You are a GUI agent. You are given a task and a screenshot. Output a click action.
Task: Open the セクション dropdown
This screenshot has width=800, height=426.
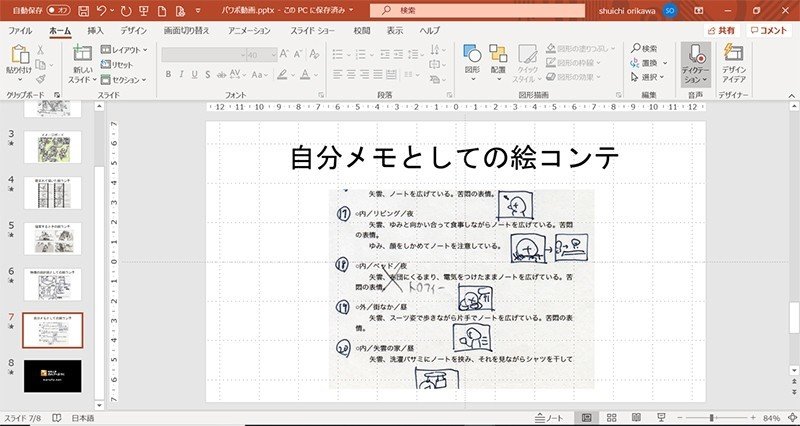123,80
